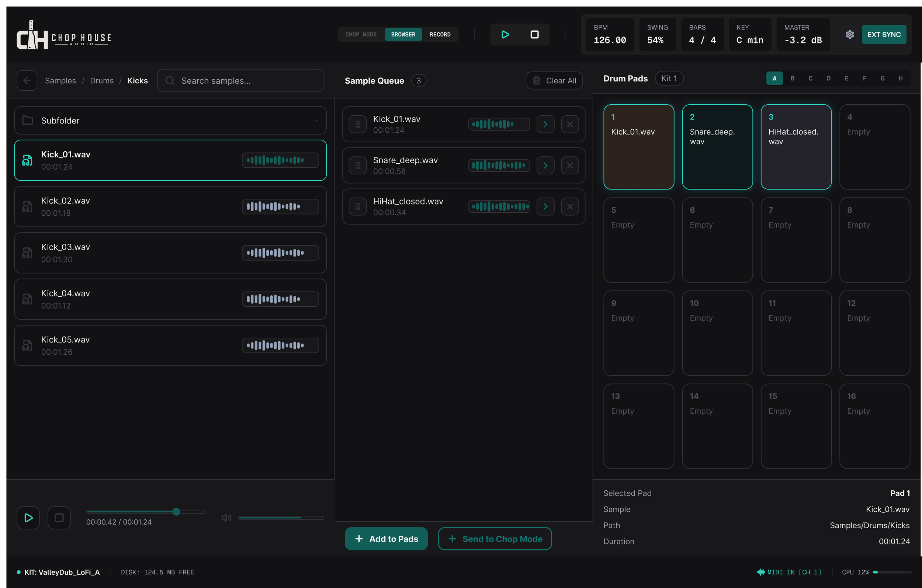
Task: Click the preview playback position slider
Action: click(x=146, y=511)
